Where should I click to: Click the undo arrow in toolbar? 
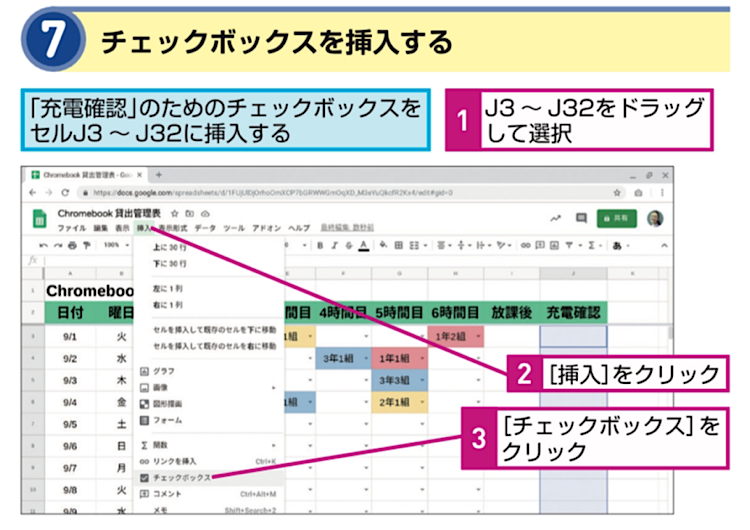tap(44, 245)
